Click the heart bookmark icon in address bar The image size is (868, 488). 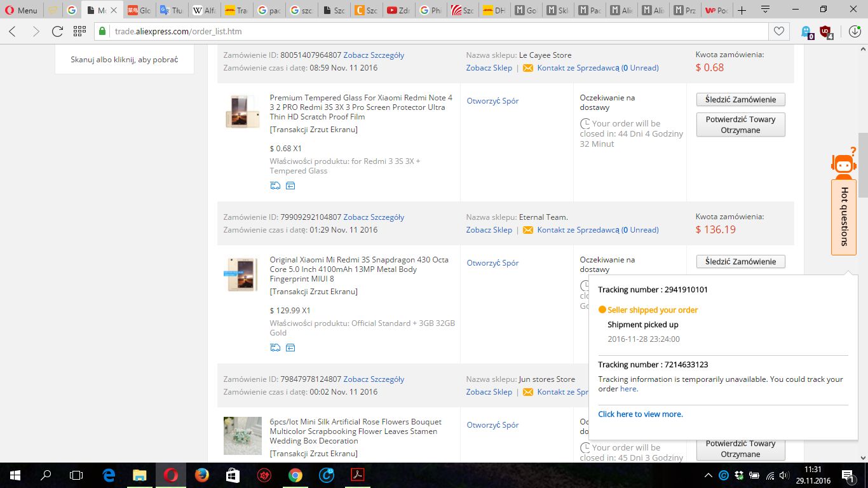coord(778,31)
